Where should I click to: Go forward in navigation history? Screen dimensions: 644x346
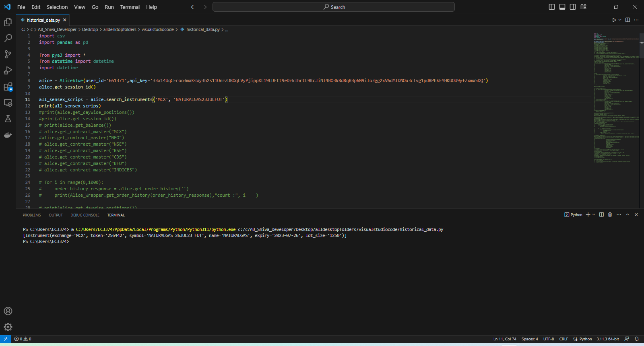[204, 7]
